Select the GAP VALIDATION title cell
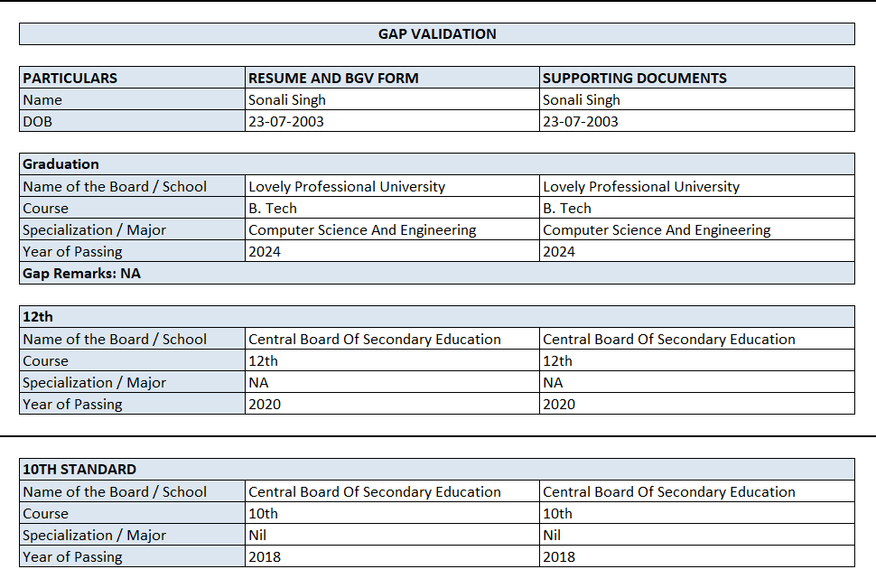Viewport: 876px width, 588px height. point(437,34)
